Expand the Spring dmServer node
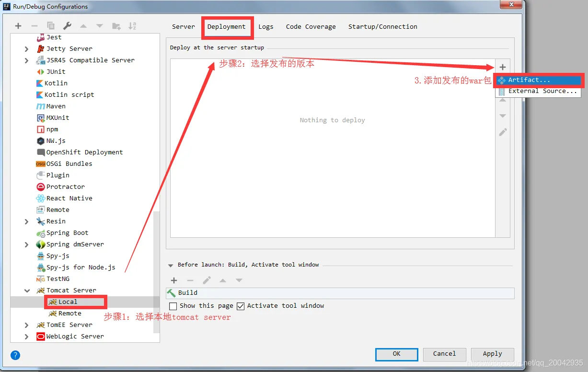Viewport: 588px width, 372px height. click(27, 244)
